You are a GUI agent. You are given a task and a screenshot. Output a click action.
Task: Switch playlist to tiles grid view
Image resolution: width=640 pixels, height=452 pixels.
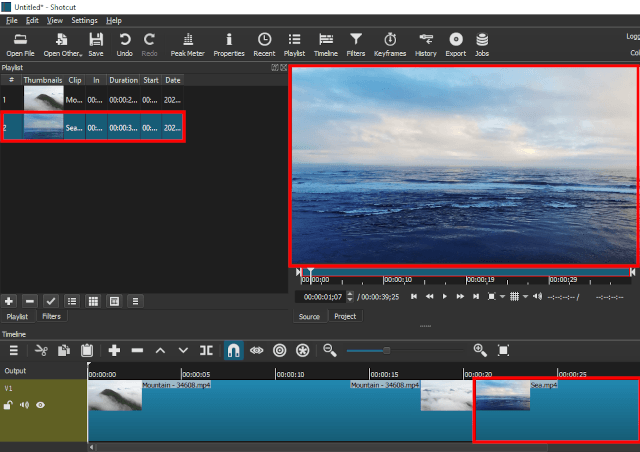(x=93, y=301)
